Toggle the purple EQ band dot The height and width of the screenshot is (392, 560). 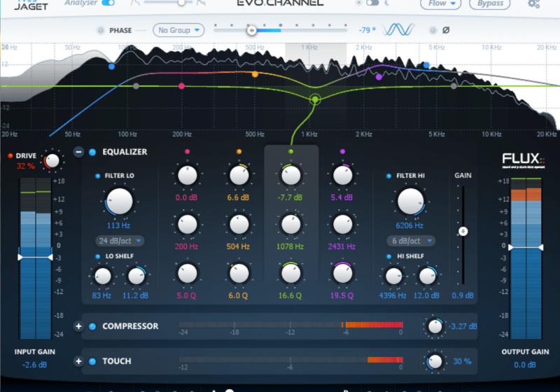point(342,151)
